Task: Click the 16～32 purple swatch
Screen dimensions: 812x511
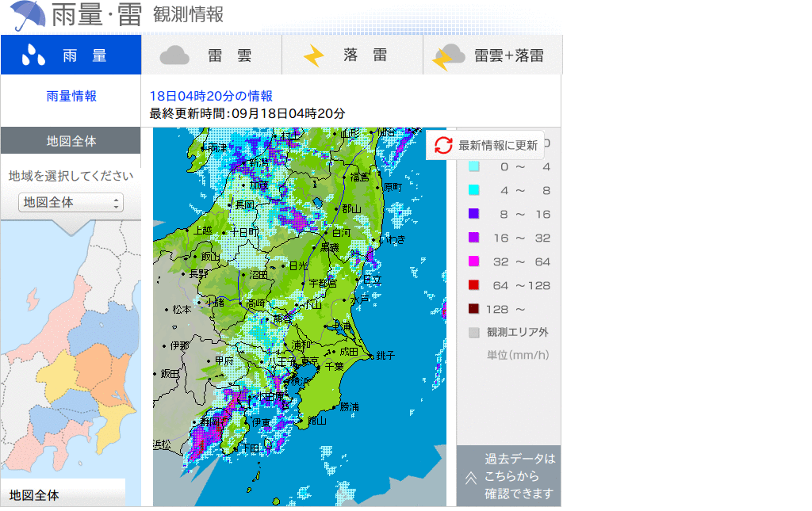Action: pyautogui.click(x=474, y=238)
